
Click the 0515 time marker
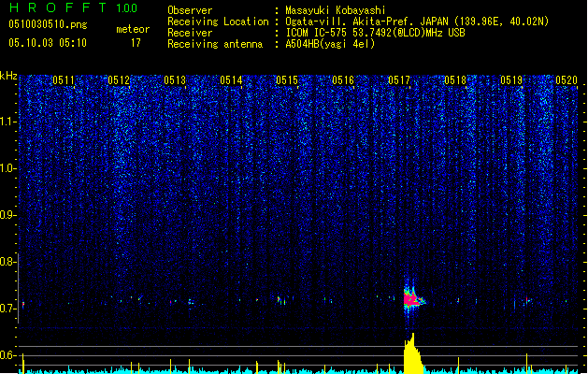tap(287, 80)
